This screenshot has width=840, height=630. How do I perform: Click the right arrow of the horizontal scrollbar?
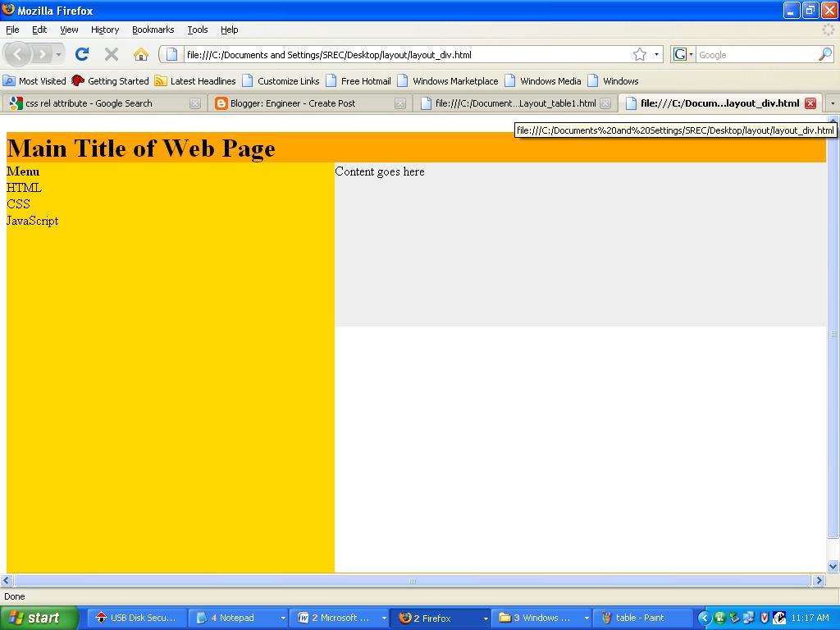[818, 580]
